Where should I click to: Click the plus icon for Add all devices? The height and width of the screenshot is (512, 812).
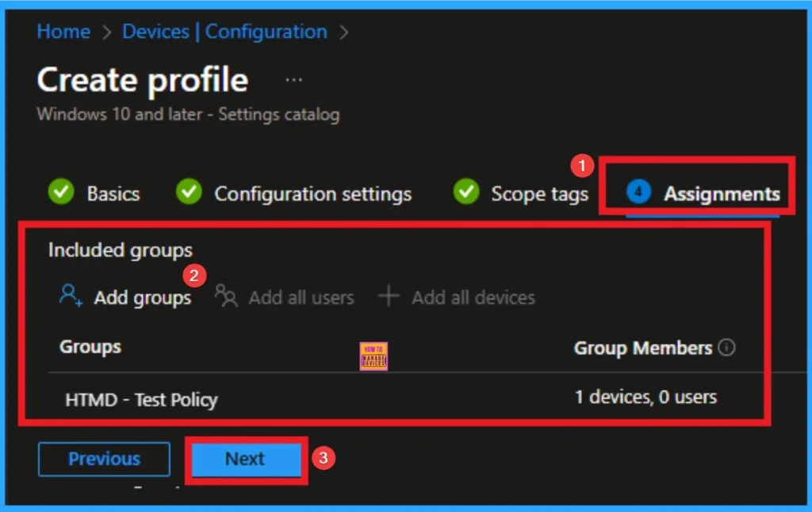389,296
